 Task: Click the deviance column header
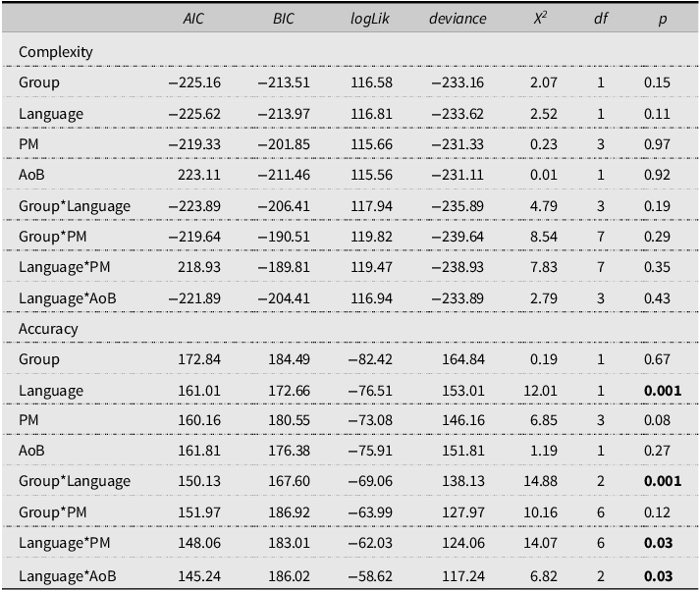(458, 19)
